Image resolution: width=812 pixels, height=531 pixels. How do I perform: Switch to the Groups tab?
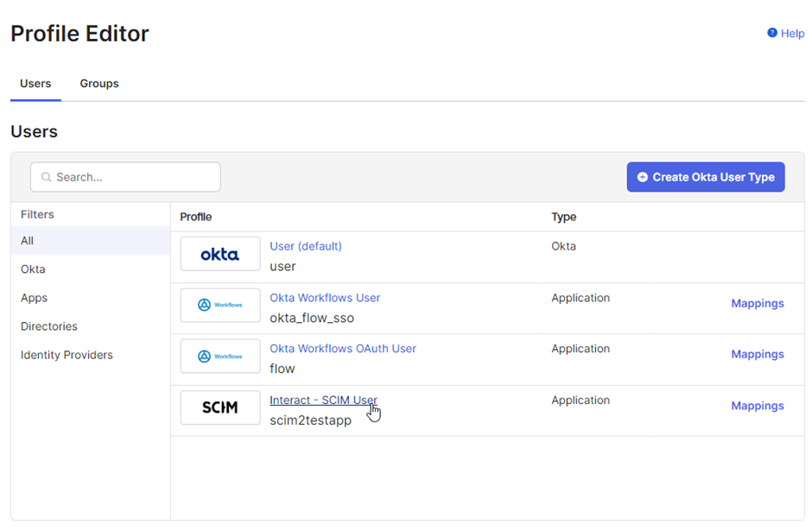click(x=99, y=84)
